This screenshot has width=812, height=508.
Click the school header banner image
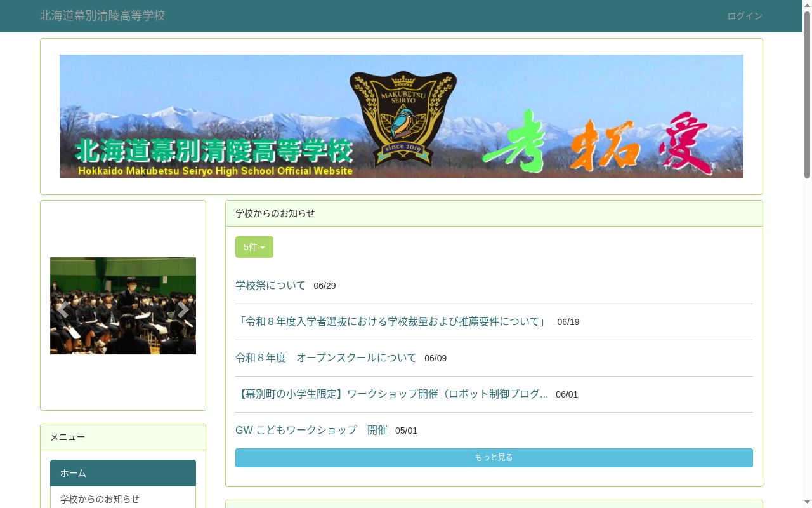pyautogui.click(x=402, y=116)
